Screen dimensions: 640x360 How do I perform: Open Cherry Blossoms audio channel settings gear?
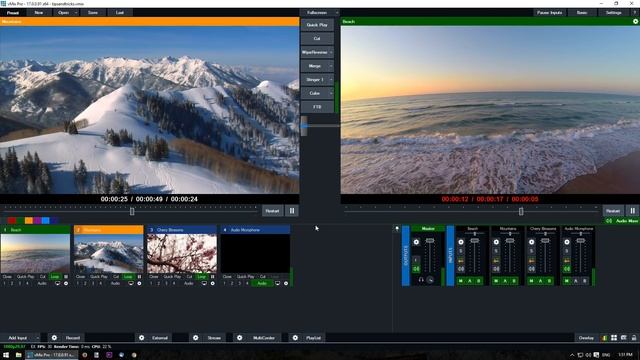pyautogui.click(x=531, y=242)
